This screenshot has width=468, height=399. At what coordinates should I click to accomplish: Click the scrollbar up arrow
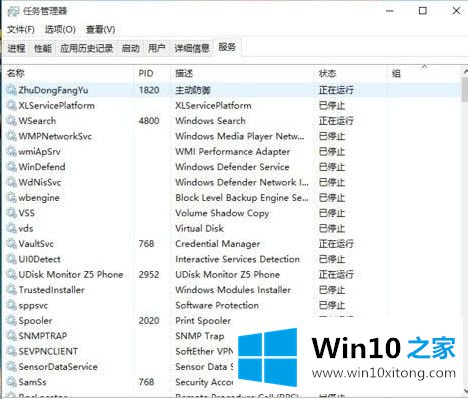point(465,71)
